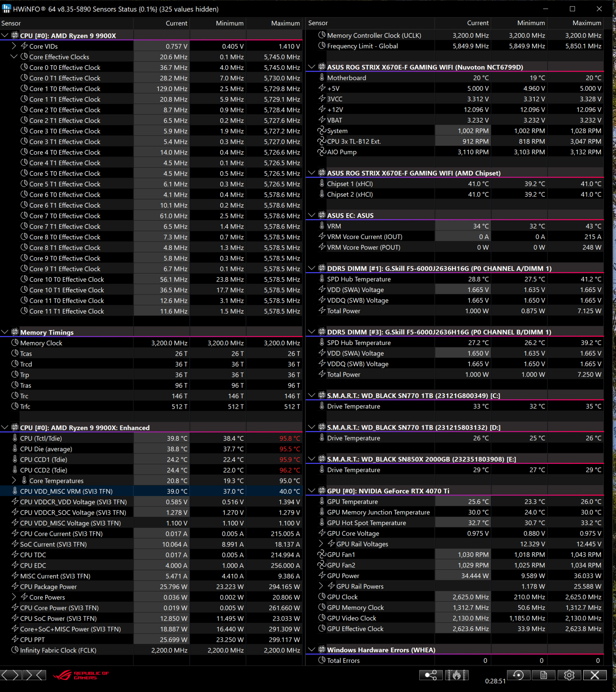The image size is (616, 692).
Task: Select the CPU VDD_MISC VRM (SVI3 TFN) row
Action: [x=151, y=491]
